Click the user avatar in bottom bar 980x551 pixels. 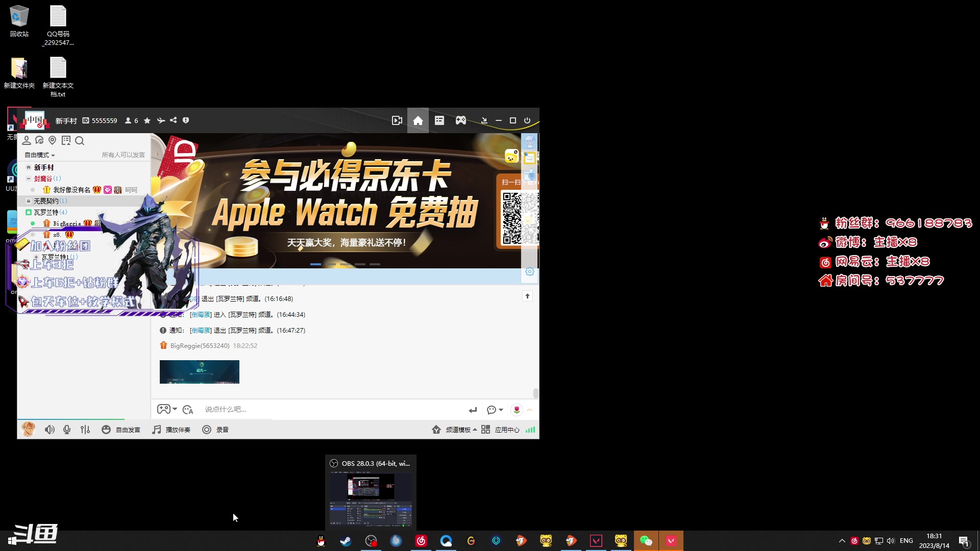(28, 429)
